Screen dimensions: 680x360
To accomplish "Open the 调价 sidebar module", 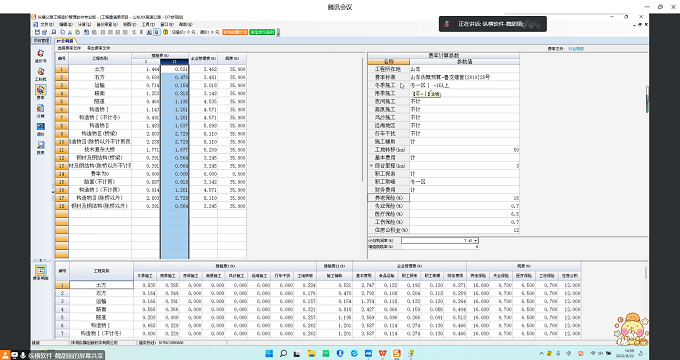I will (x=40, y=129).
